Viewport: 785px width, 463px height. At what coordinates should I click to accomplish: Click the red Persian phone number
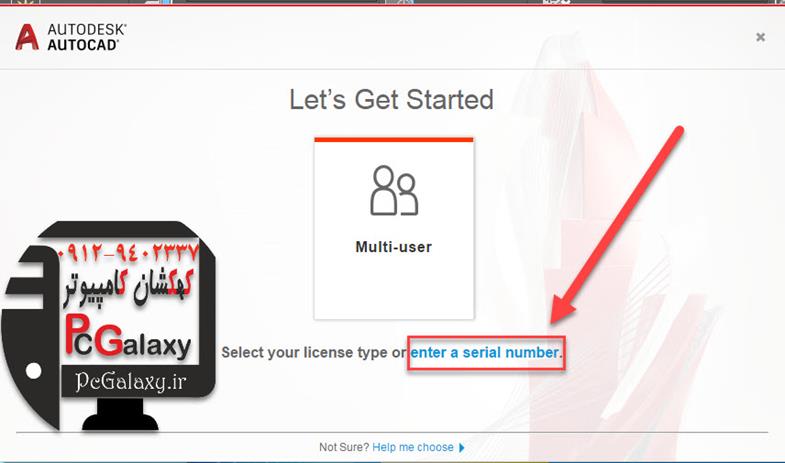[129, 253]
